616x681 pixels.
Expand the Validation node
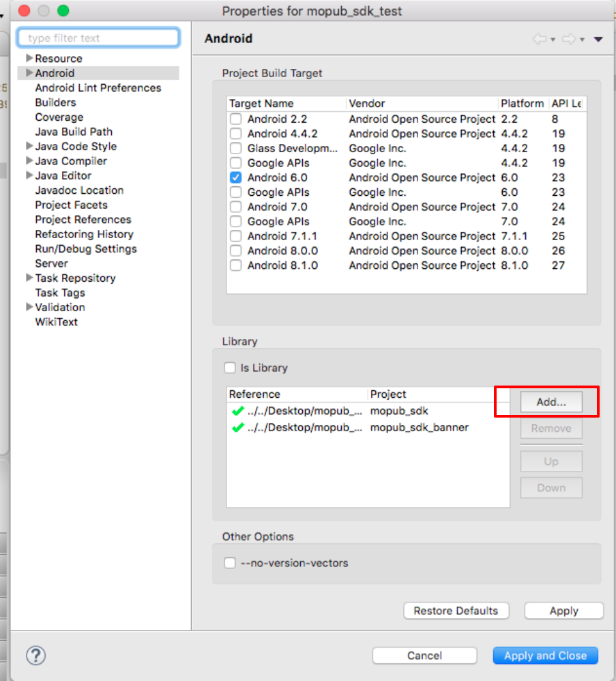pos(29,307)
